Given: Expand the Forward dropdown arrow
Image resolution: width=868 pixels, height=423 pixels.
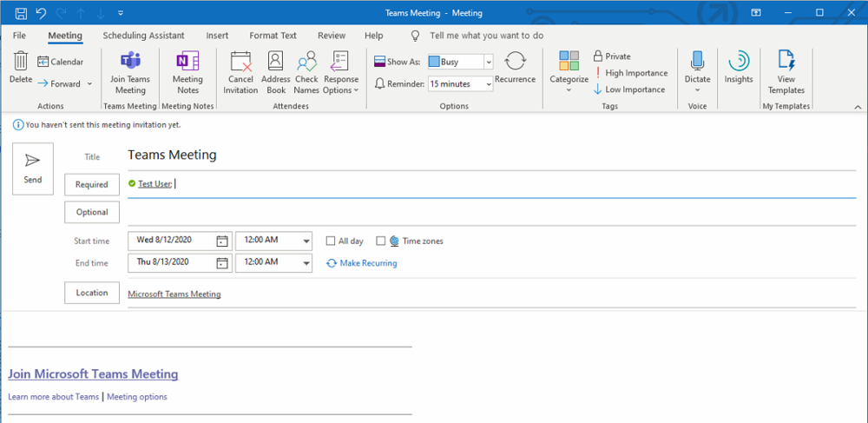Looking at the screenshot, I should [x=89, y=84].
